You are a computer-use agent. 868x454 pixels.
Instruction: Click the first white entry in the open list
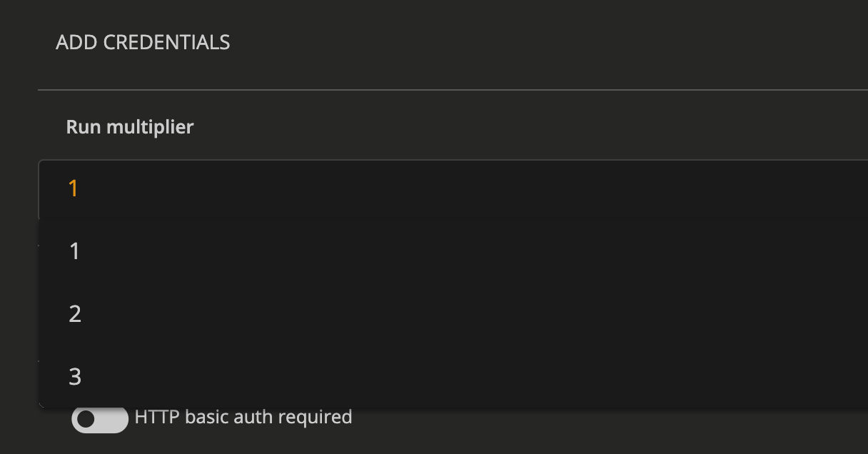(x=75, y=251)
